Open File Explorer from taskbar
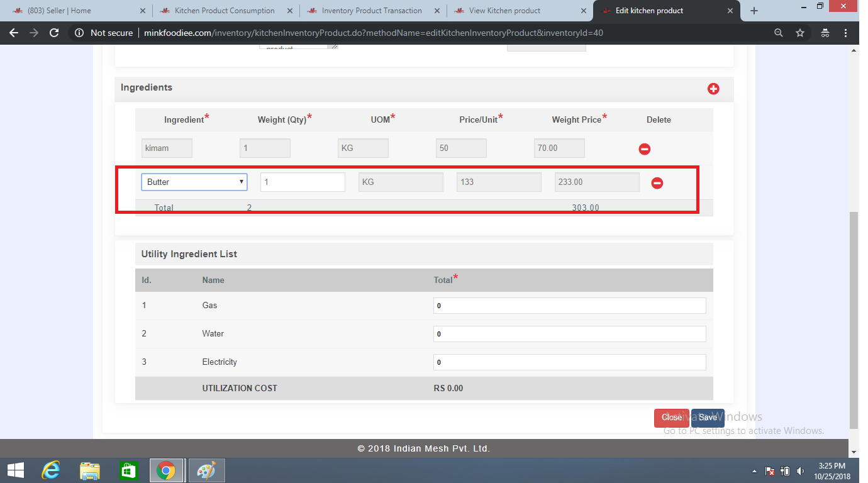Viewport: 868px width, 483px height. [x=90, y=470]
